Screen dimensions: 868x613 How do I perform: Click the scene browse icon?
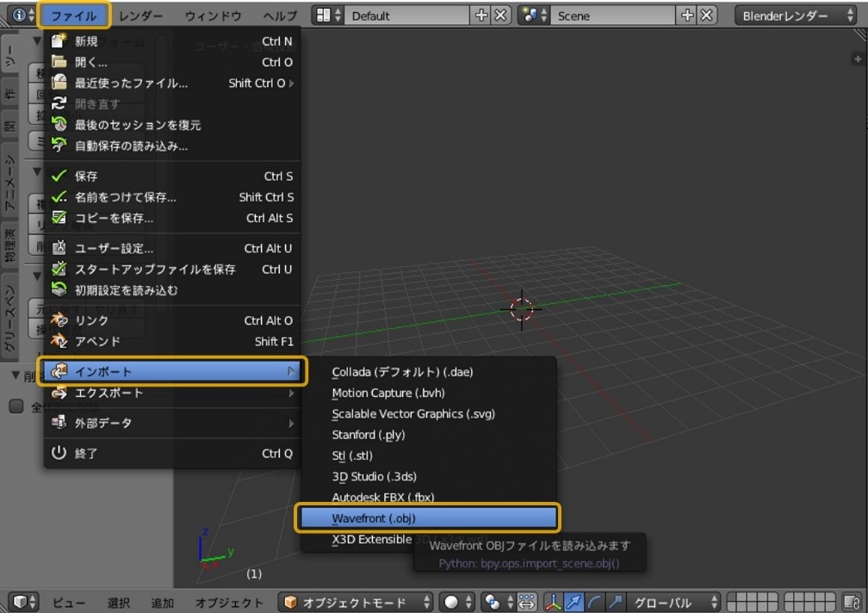click(x=533, y=15)
